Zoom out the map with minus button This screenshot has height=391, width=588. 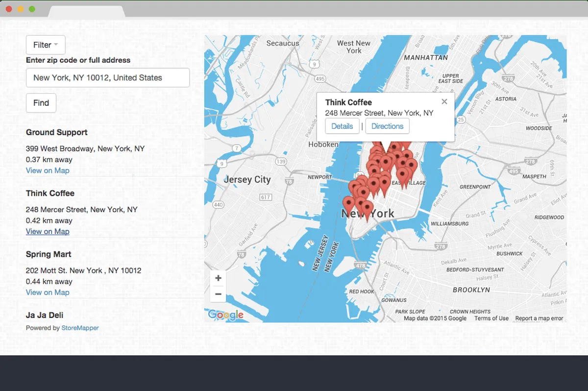click(x=218, y=294)
